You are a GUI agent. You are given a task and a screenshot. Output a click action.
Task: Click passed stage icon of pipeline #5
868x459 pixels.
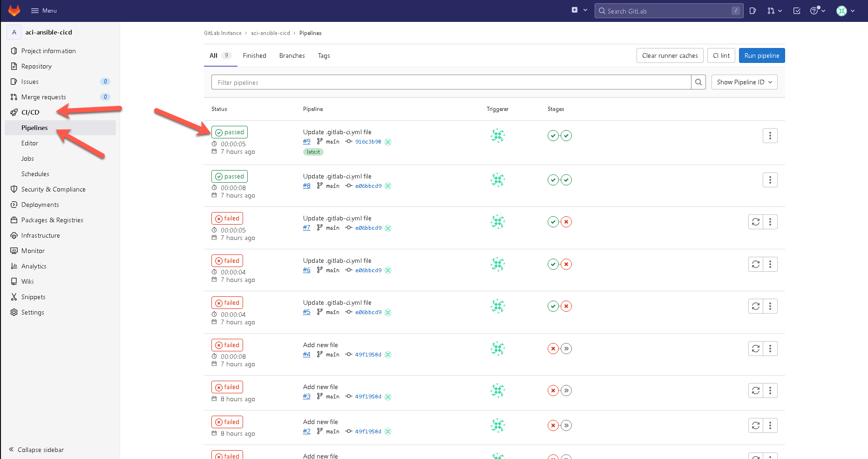(553, 306)
